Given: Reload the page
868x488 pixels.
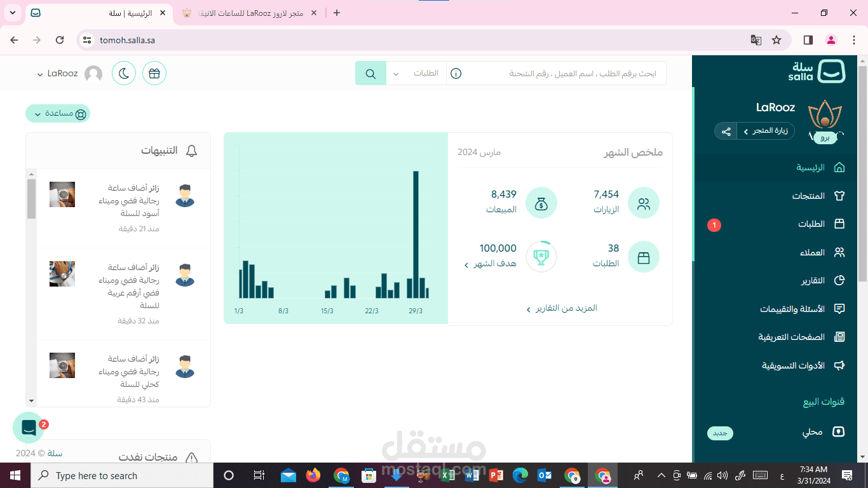Looking at the screenshot, I should pos(60,40).
